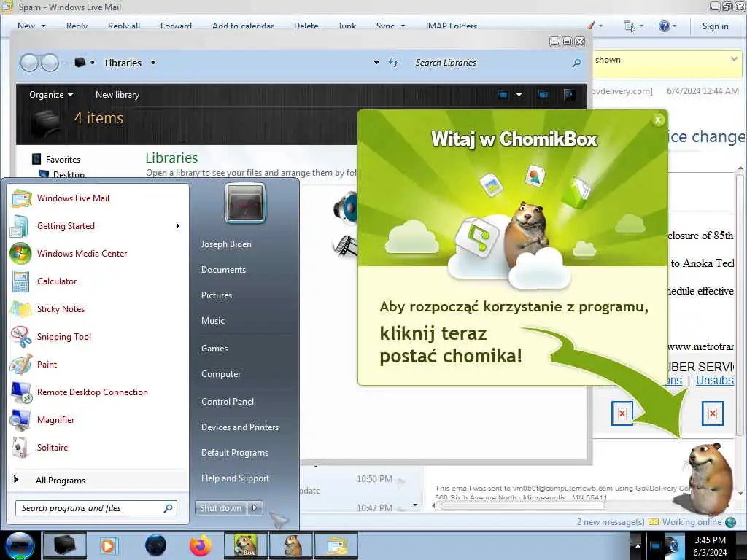This screenshot has height=560, width=747.
Task: Expand the yellow info bar chevron in Live Mail
Action: [x=734, y=59]
